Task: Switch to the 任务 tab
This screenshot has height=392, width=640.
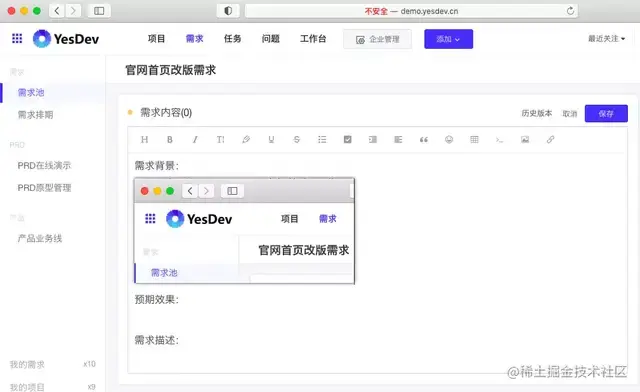Action: pos(232,39)
